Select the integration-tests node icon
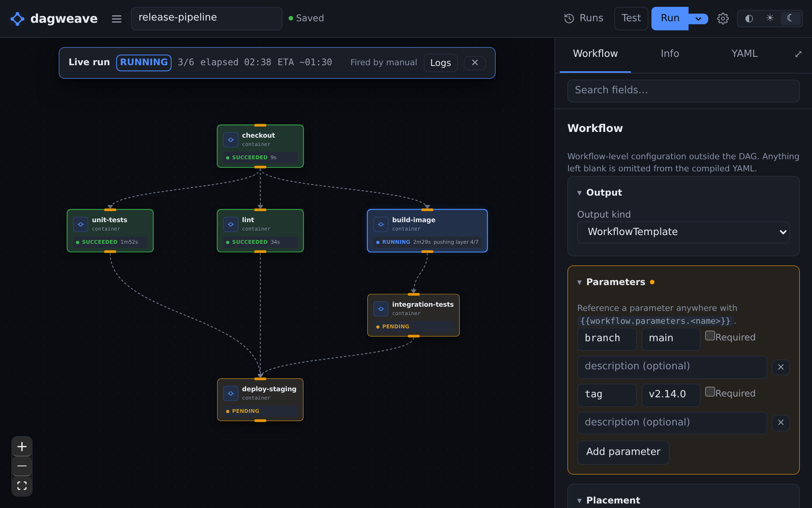Screen dimensions: 812x508 pyautogui.click(x=381, y=309)
